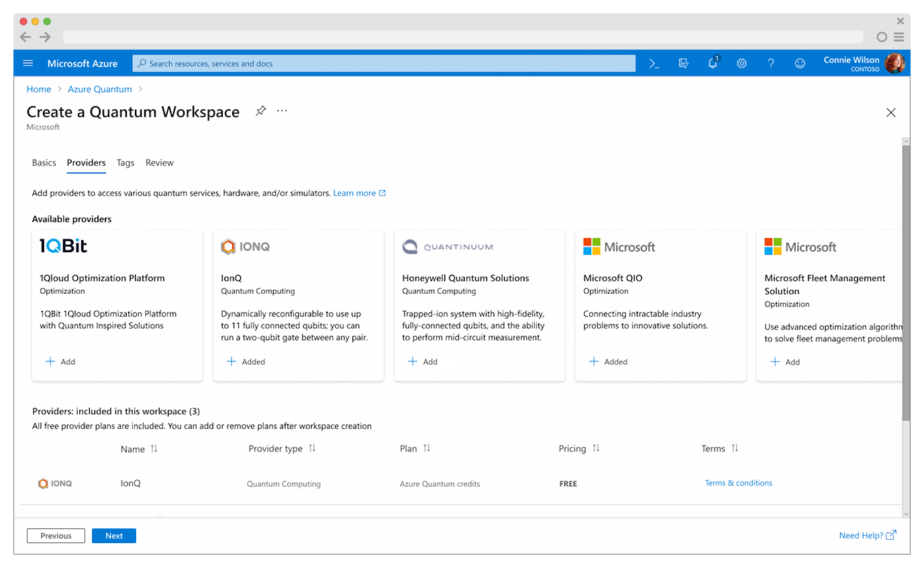
Task: Open the browser menu icon
Action: point(899,37)
